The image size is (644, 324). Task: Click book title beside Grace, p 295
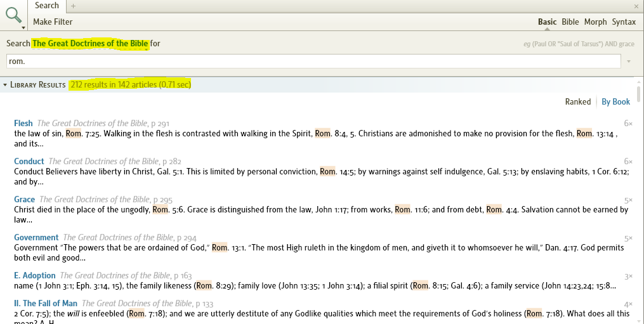coord(95,200)
